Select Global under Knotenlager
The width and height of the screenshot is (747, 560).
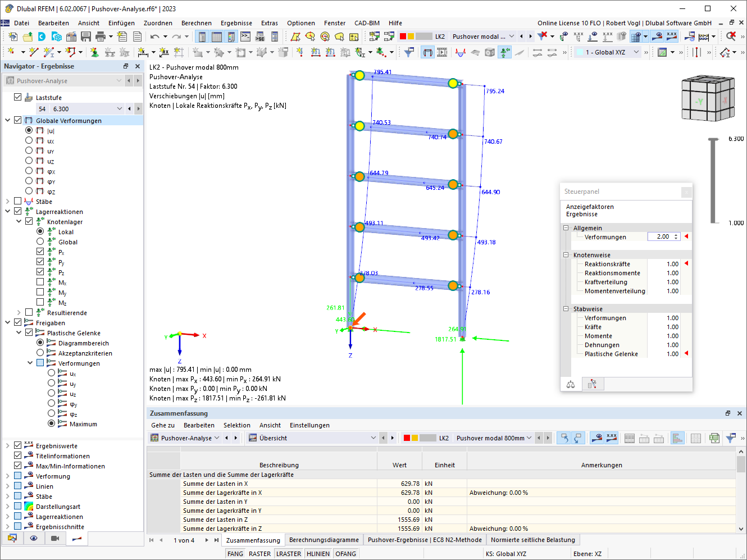tap(40, 242)
